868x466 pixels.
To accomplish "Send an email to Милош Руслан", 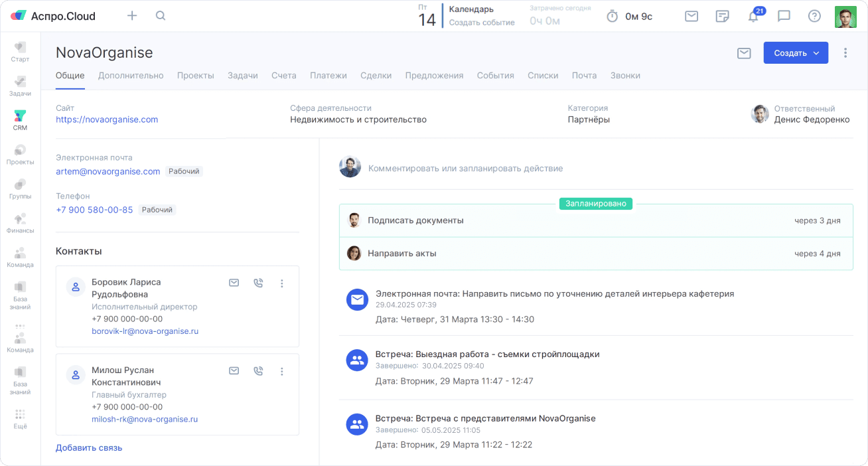I will coord(234,371).
